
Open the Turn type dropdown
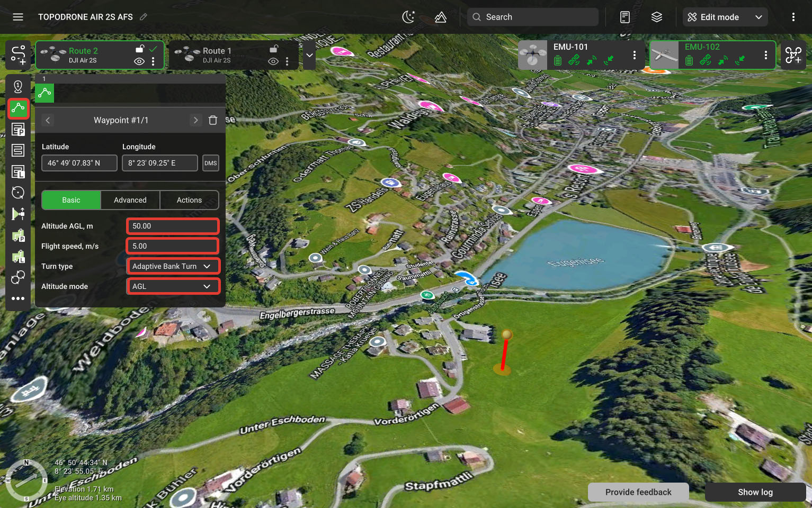click(x=173, y=266)
